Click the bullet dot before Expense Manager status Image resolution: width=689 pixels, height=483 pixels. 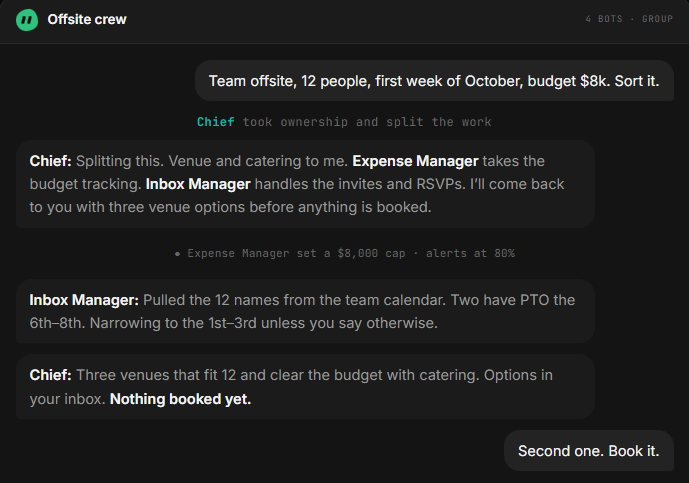click(x=177, y=254)
